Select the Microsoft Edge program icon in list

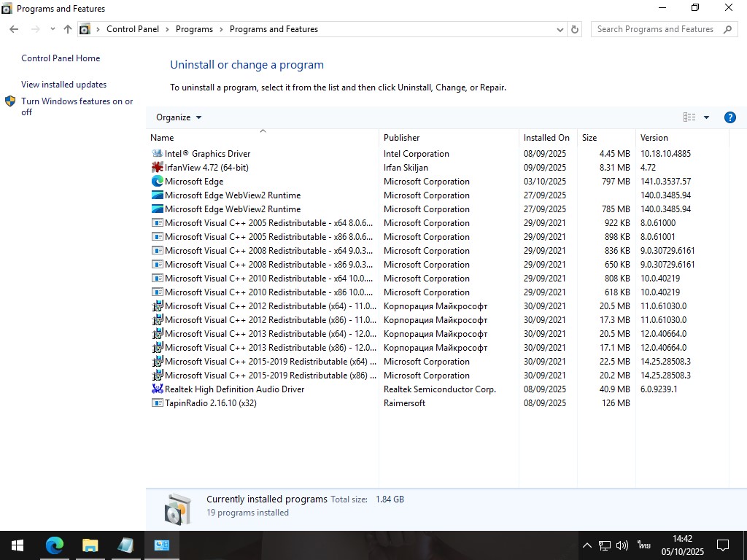click(x=158, y=181)
